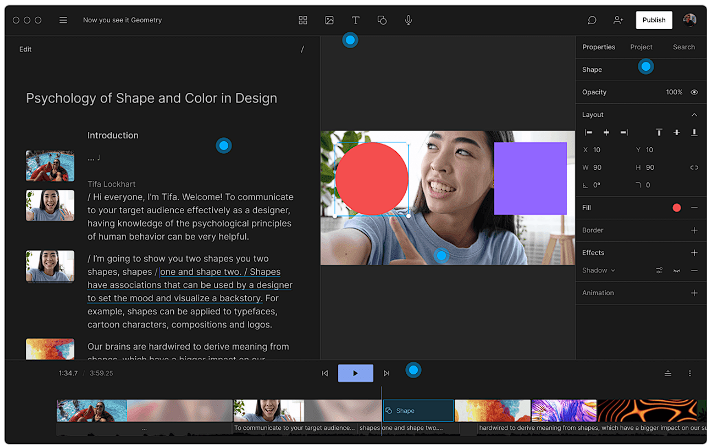Screen dimensions: 711x448
Task: Click the Edit label in script panel
Action: point(25,49)
